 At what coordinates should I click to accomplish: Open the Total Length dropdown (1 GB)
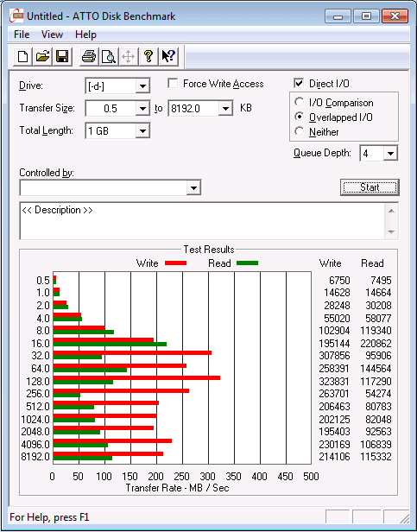point(142,131)
